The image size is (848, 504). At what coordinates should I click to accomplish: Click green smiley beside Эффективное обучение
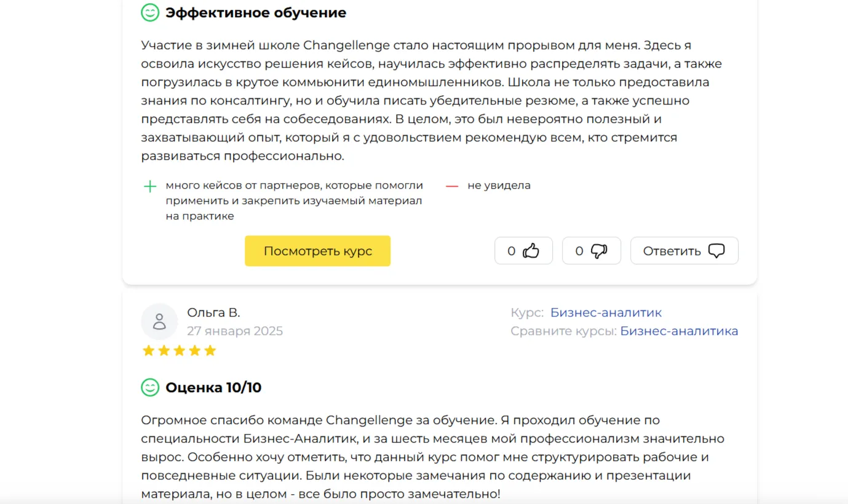[x=150, y=12]
